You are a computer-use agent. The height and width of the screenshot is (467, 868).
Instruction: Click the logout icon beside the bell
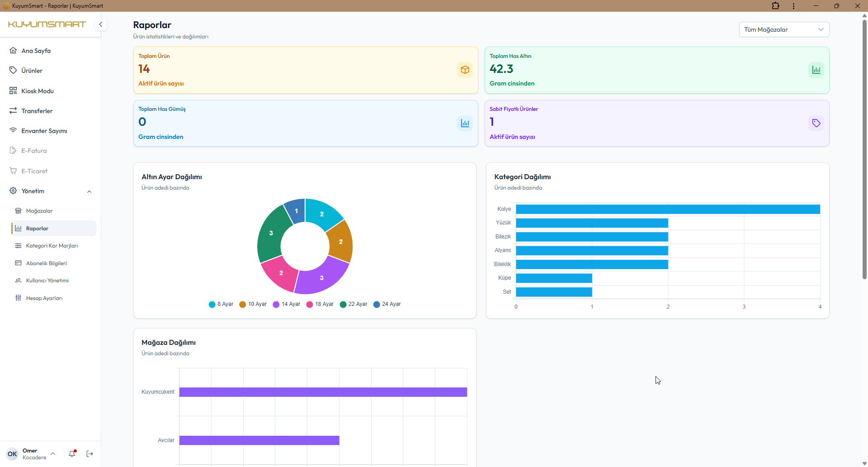coord(90,454)
